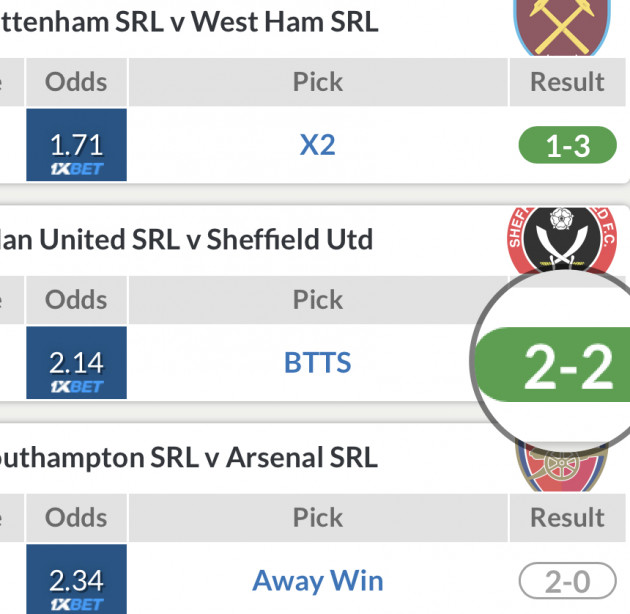Click the 2-0 outlined result badge
The width and height of the screenshot is (630, 614).
[x=567, y=581]
